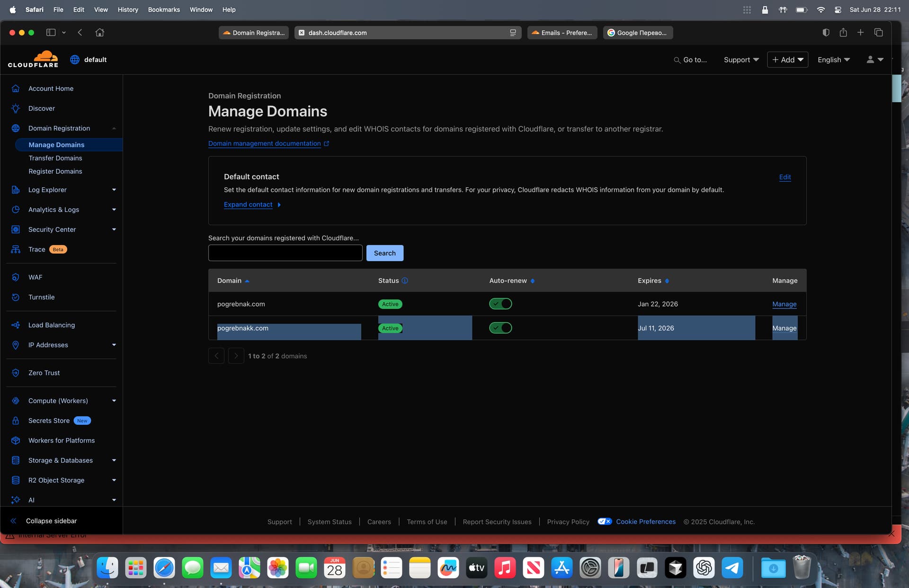Click Manage for pogrebnak.com
This screenshot has height=588, width=909.
click(784, 304)
